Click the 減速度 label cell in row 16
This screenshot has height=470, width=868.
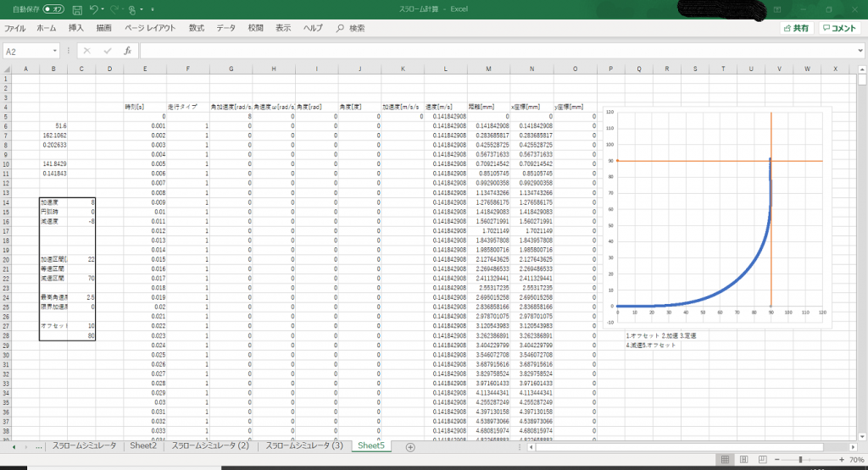pyautogui.click(x=53, y=221)
